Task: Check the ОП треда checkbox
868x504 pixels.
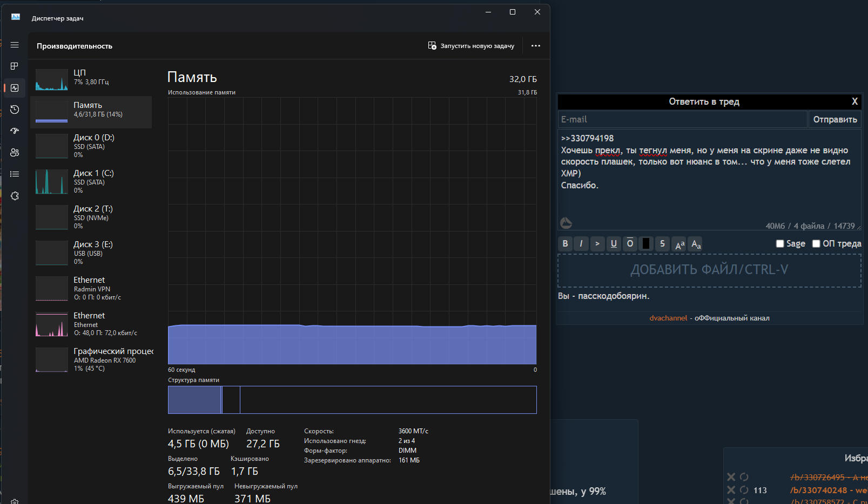Action: 816,244
